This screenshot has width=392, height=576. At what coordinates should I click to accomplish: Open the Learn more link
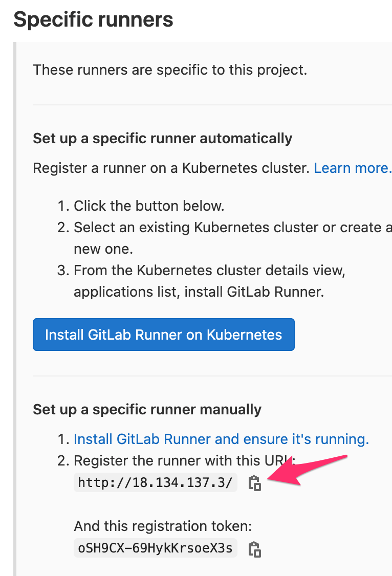tap(353, 168)
